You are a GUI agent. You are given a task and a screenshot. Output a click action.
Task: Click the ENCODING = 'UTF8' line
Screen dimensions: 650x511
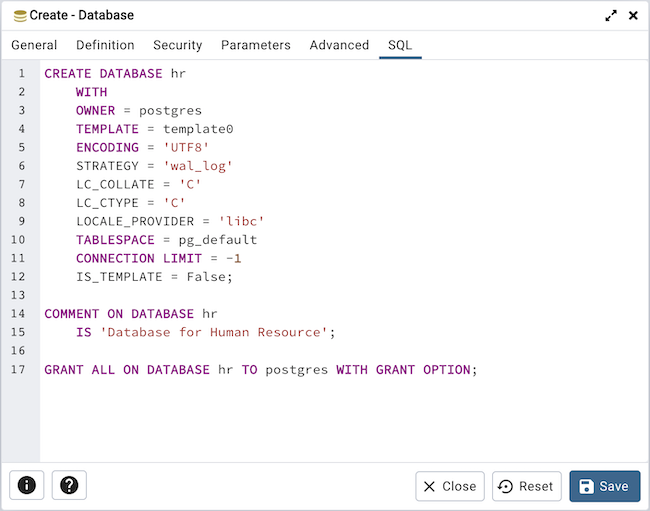tap(142, 148)
